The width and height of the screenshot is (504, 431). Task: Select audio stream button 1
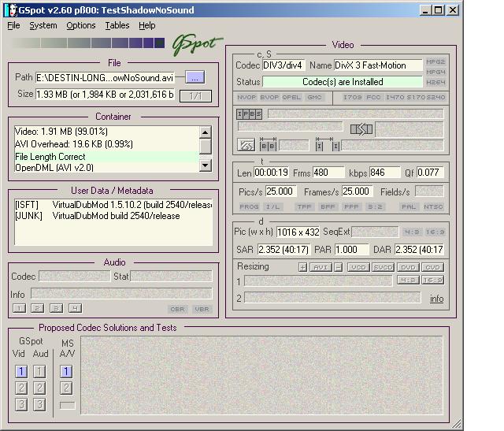click(19, 308)
